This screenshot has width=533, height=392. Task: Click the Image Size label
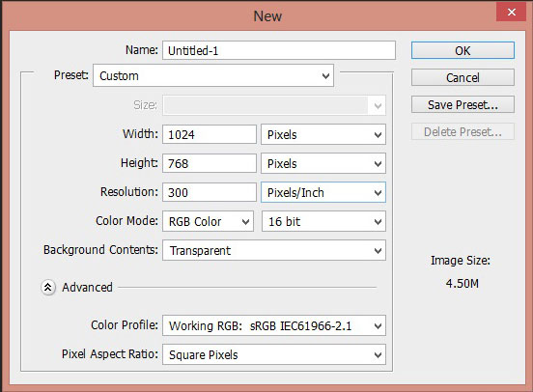pyautogui.click(x=461, y=261)
